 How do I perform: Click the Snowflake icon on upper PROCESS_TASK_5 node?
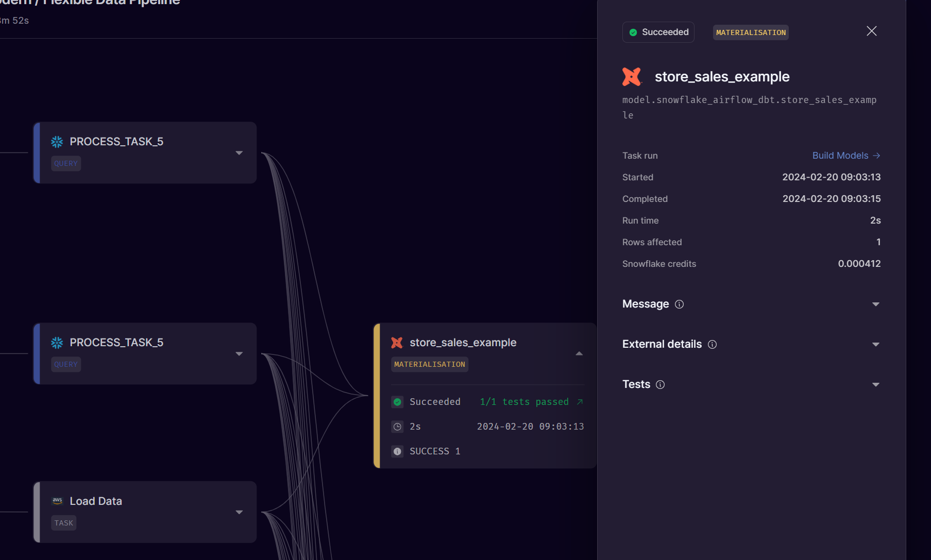pos(57,142)
